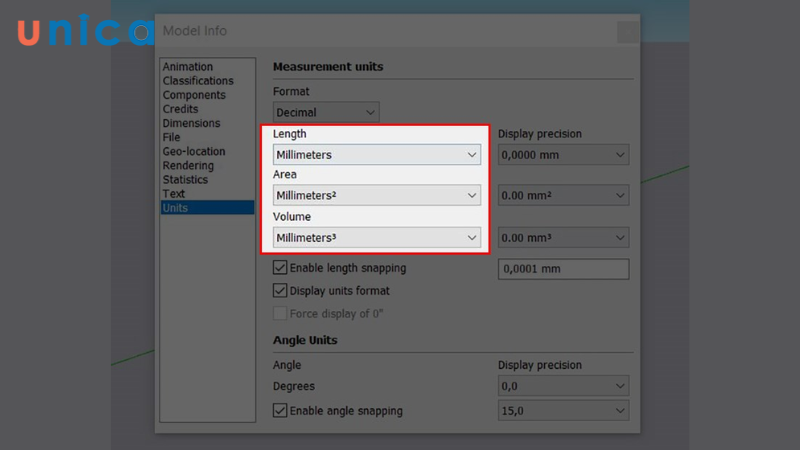
Task: Click the Unica logo
Action: [x=84, y=30]
